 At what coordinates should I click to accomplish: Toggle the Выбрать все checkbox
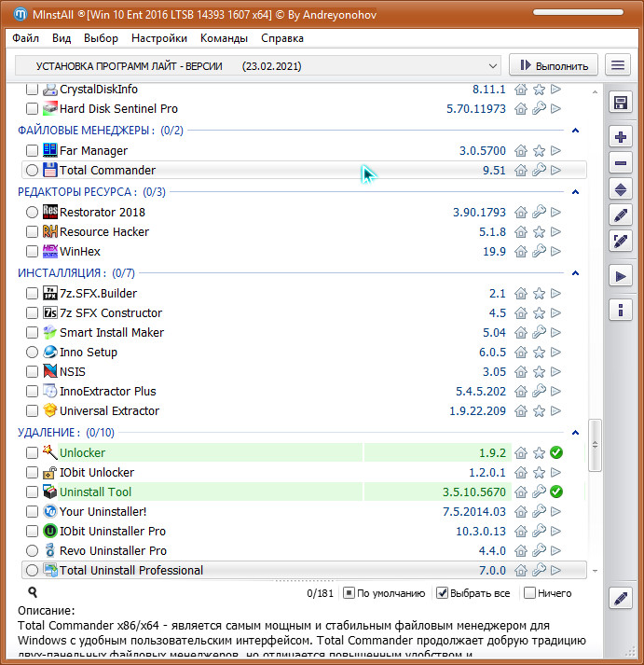tap(442, 593)
